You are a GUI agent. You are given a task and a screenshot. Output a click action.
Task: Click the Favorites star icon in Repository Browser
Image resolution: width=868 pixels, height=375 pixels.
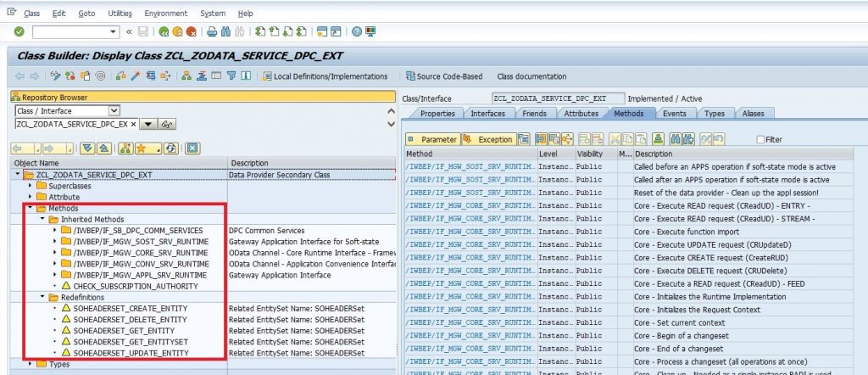pos(147,148)
